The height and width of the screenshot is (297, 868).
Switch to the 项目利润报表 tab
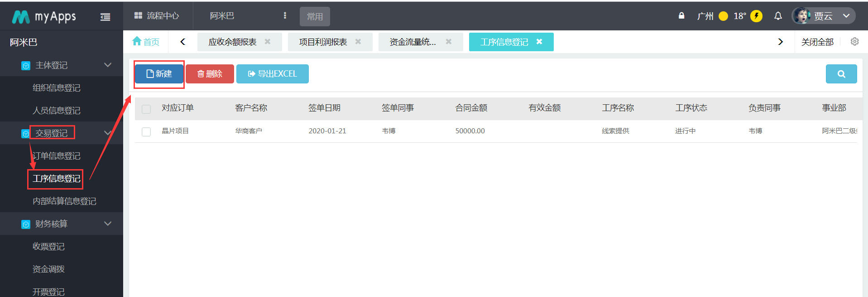tap(323, 42)
